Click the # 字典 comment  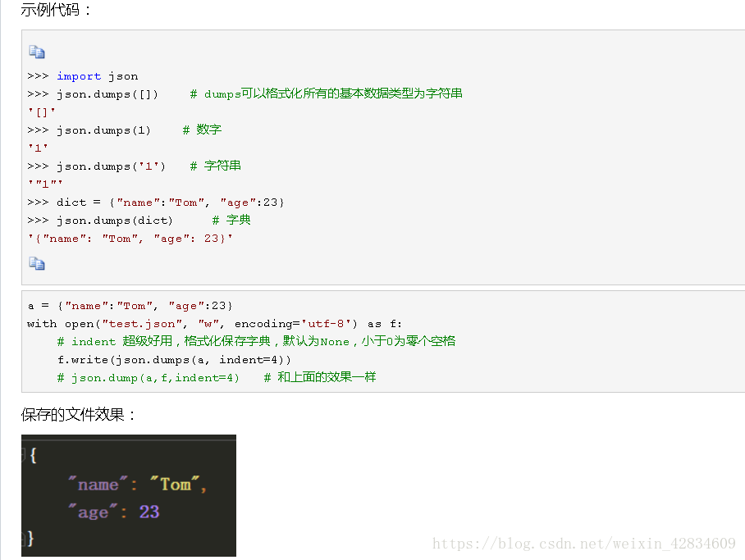click(x=231, y=220)
